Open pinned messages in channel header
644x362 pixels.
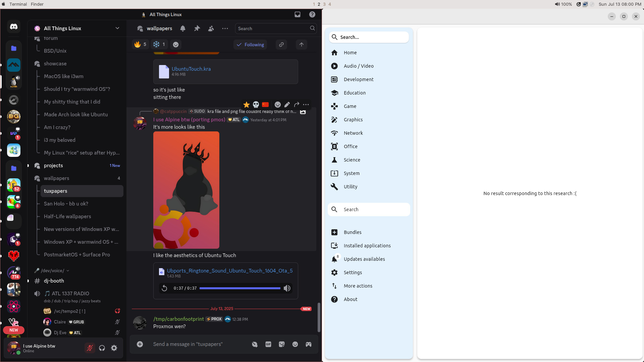pyautogui.click(x=197, y=28)
